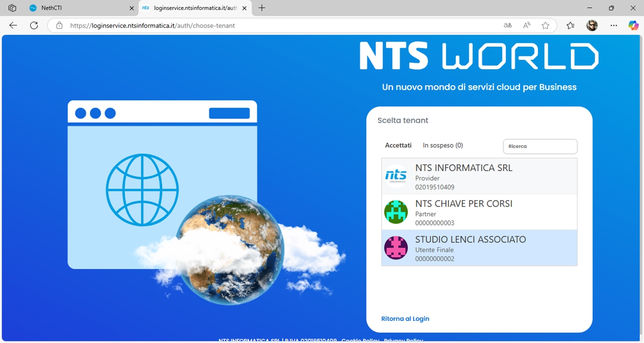The width and height of the screenshot is (644, 343).
Task: Return to login via Ritorna al Login
Action: 405,319
